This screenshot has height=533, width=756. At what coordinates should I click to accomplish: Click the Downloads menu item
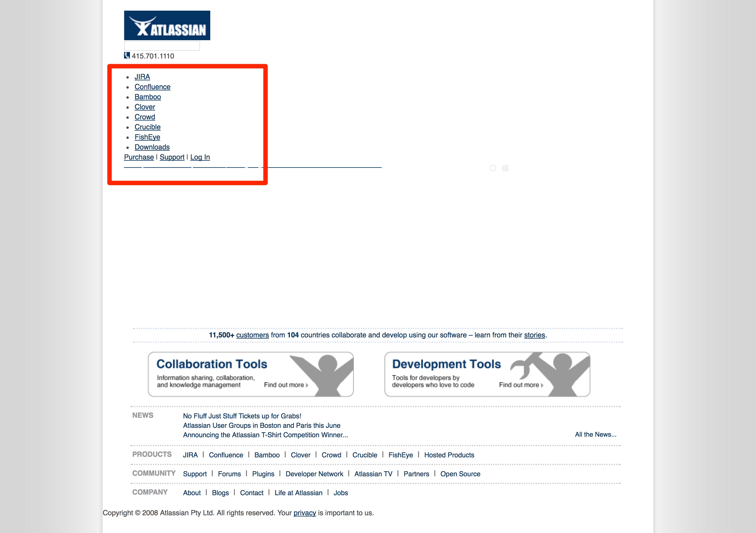click(152, 147)
